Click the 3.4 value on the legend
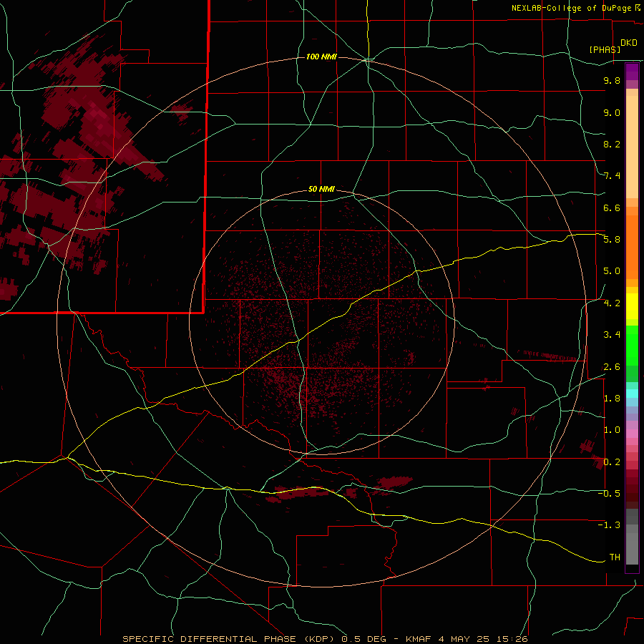Viewport: 644px width, 644px height. [x=612, y=335]
